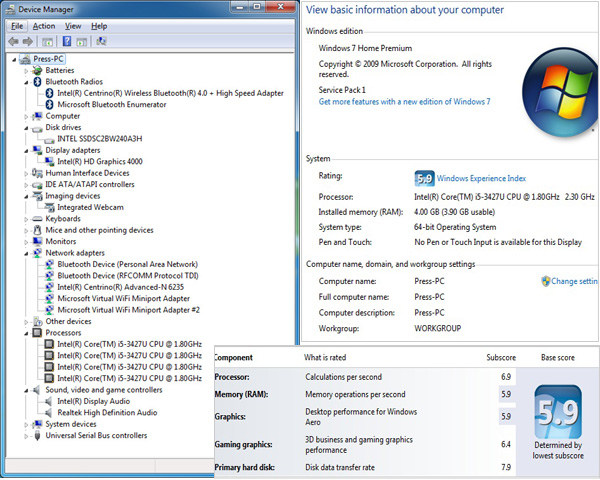
Task: Click the Gaming graphics subscore 6.4
Action: point(506,444)
